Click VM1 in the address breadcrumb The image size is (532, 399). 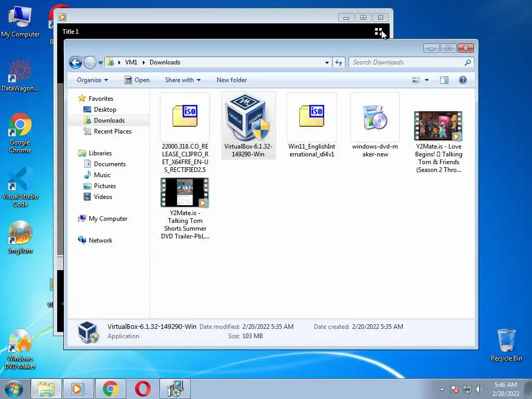click(131, 62)
